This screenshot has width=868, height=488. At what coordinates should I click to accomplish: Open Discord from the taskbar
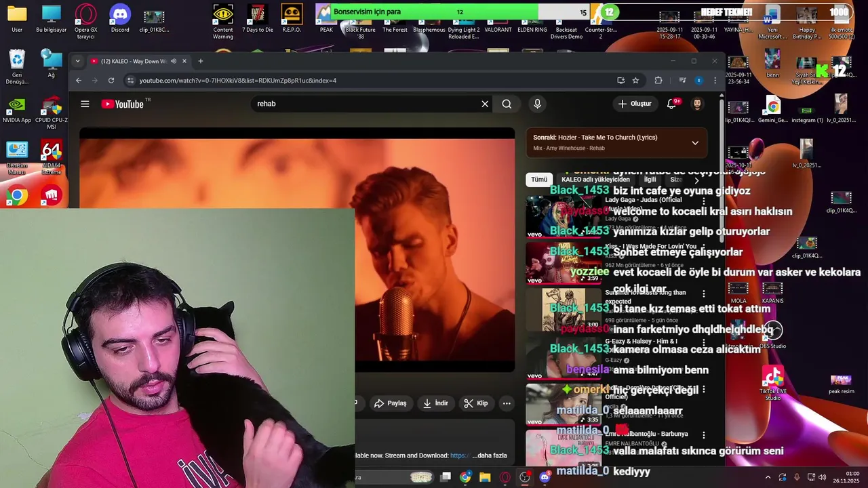coord(545,477)
